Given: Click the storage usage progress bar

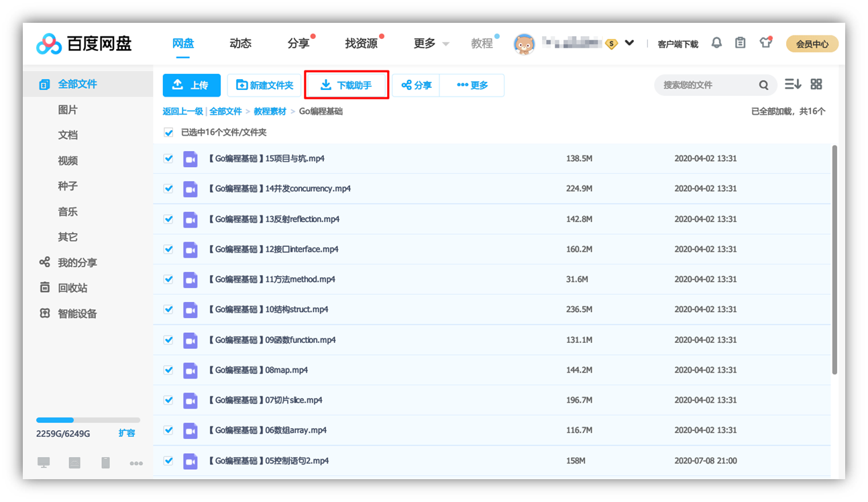Looking at the screenshot, I should coord(88,420).
